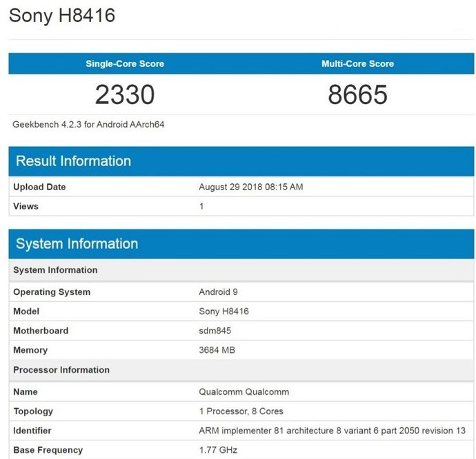Select the sdm845 motherboard value

(215, 331)
